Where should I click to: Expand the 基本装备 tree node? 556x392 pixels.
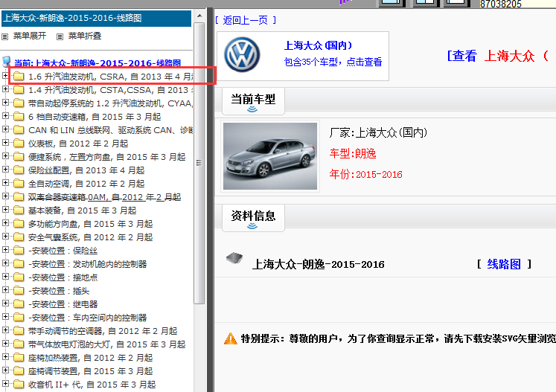pyautogui.click(x=5, y=210)
